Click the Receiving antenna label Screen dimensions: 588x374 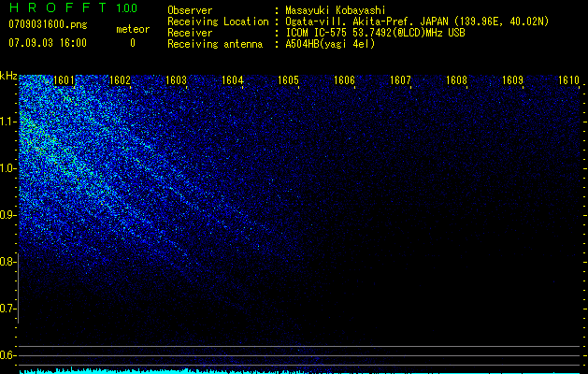[215, 44]
